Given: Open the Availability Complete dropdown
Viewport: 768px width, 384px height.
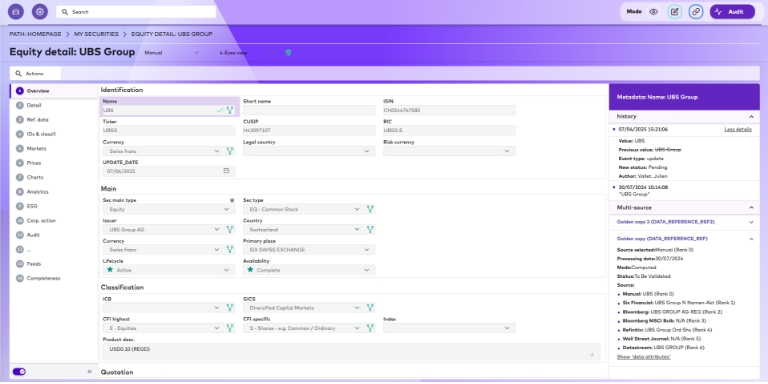Looking at the screenshot, I should pos(309,270).
